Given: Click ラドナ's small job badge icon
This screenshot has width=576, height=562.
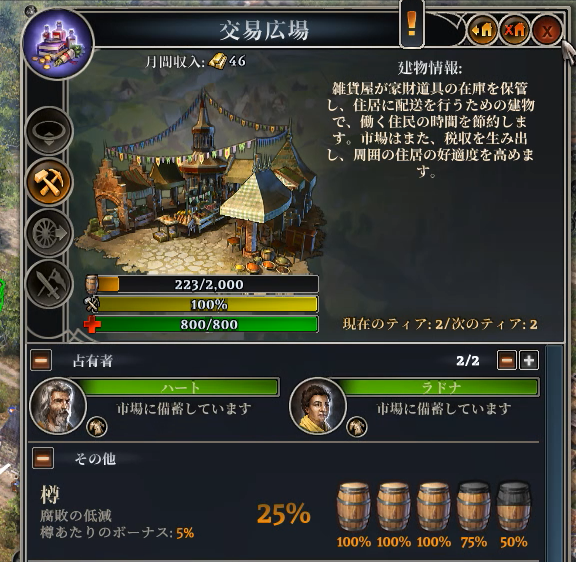Looking at the screenshot, I should (x=357, y=427).
